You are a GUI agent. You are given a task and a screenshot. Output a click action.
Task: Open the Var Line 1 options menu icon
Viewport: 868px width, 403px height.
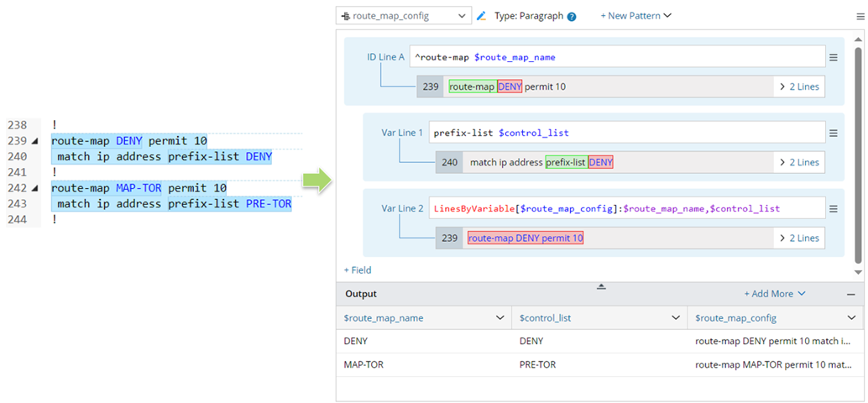pos(834,133)
